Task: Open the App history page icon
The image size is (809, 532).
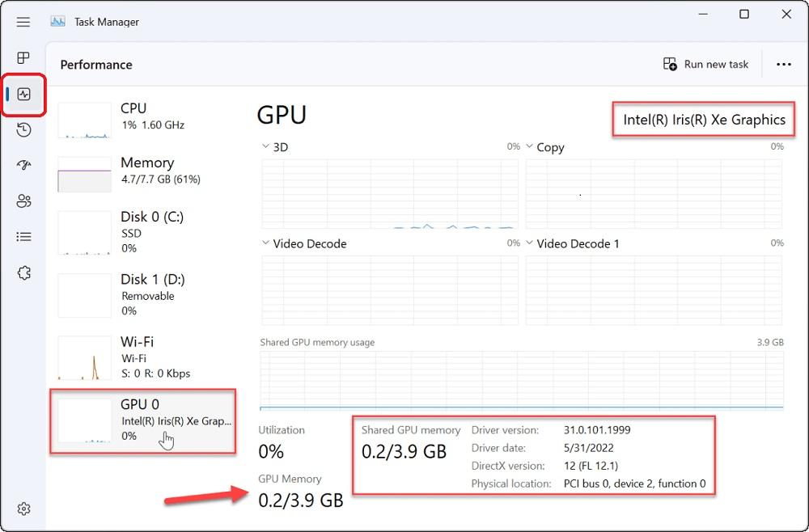Action: (x=23, y=130)
